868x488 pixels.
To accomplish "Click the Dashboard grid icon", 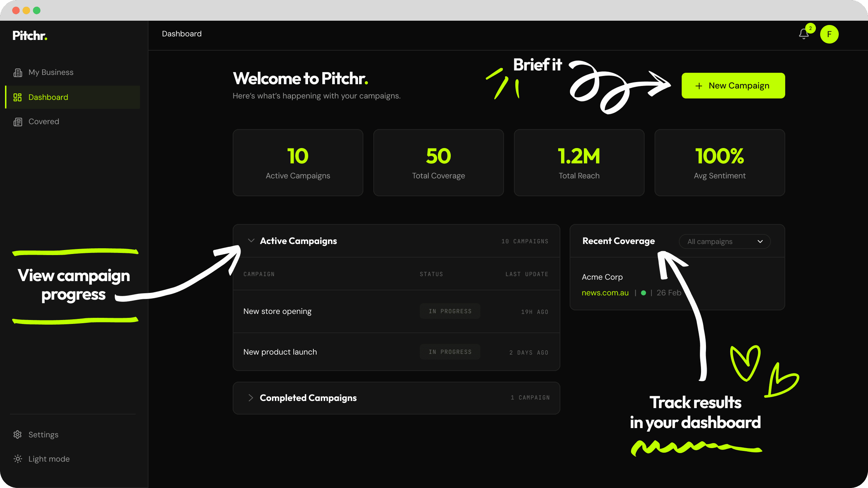I will (x=17, y=97).
